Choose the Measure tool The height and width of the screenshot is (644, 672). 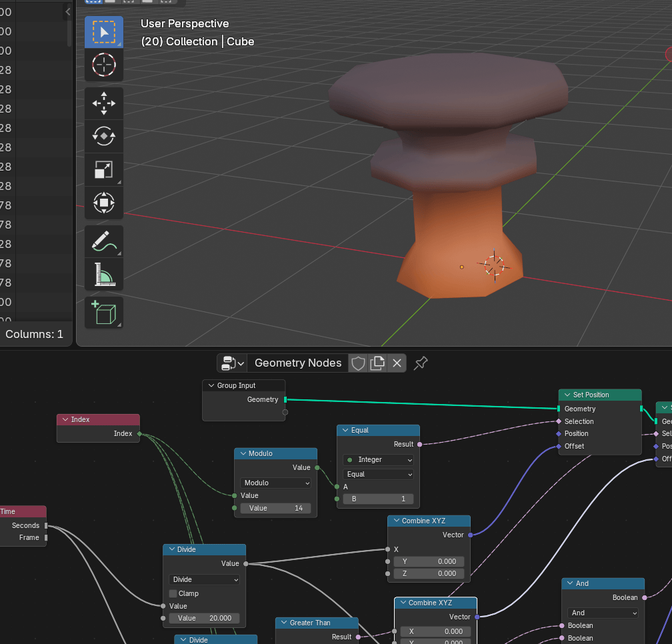pyautogui.click(x=104, y=274)
